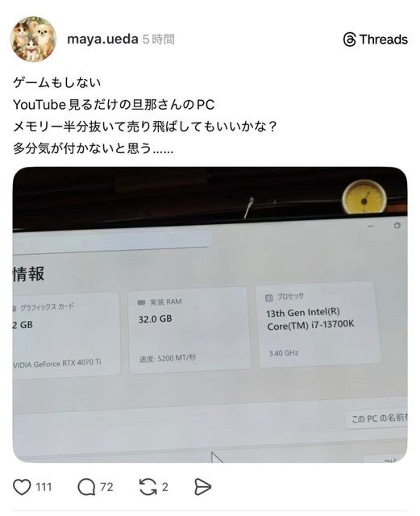The image size is (420, 516).
Task: Repost using the circular arrows icon
Action: pos(148,487)
